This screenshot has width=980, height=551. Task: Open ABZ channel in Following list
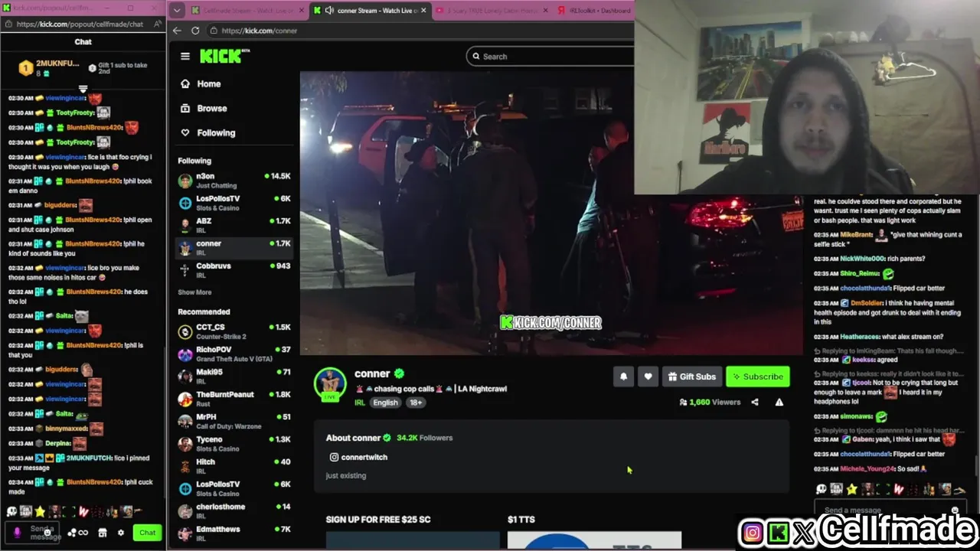[234, 225]
